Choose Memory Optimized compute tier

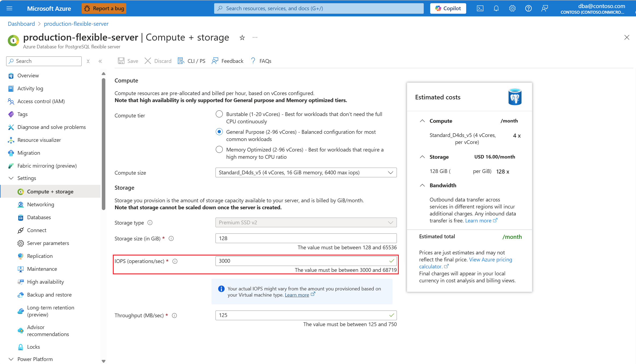pos(219,150)
